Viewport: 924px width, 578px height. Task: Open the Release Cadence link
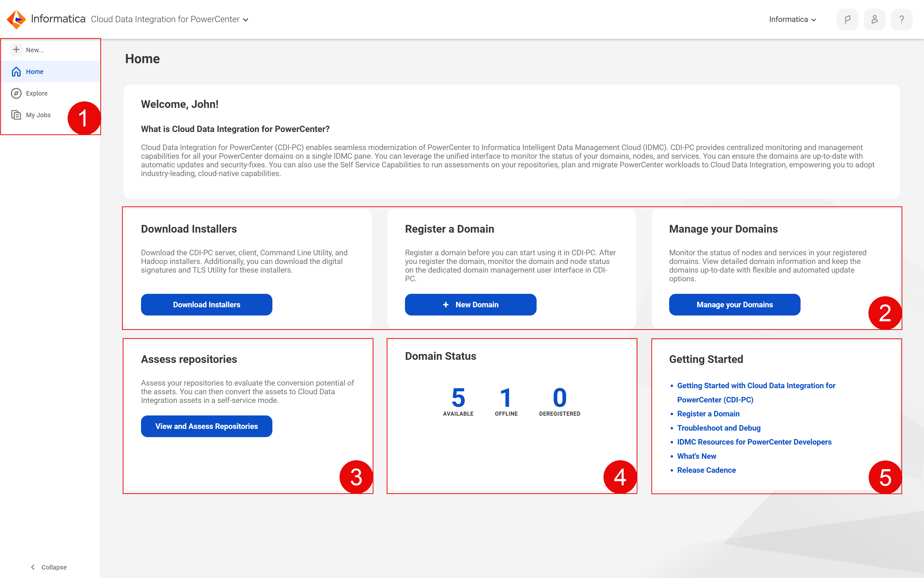(x=706, y=470)
